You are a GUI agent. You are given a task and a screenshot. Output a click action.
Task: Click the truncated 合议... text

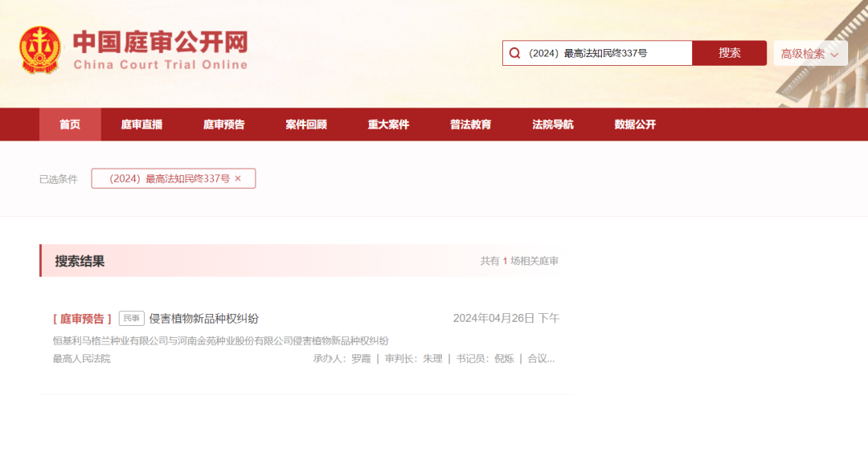541,359
